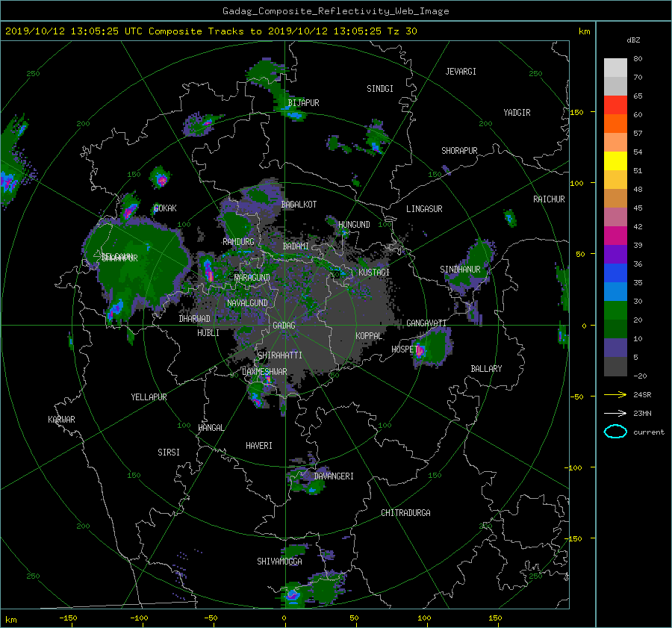Click the NAVALGUND city label
Screen dimensions: 672x628
pyautogui.click(x=247, y=303)
